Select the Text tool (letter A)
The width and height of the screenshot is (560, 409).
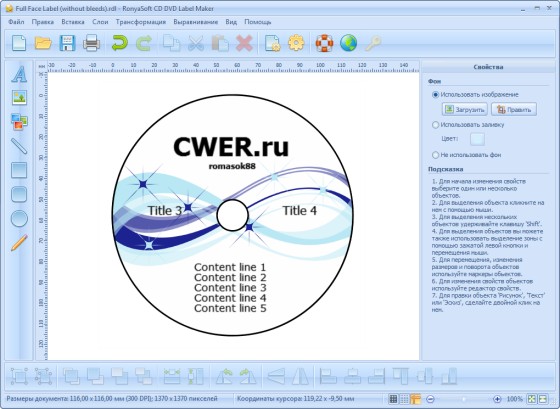19,74
